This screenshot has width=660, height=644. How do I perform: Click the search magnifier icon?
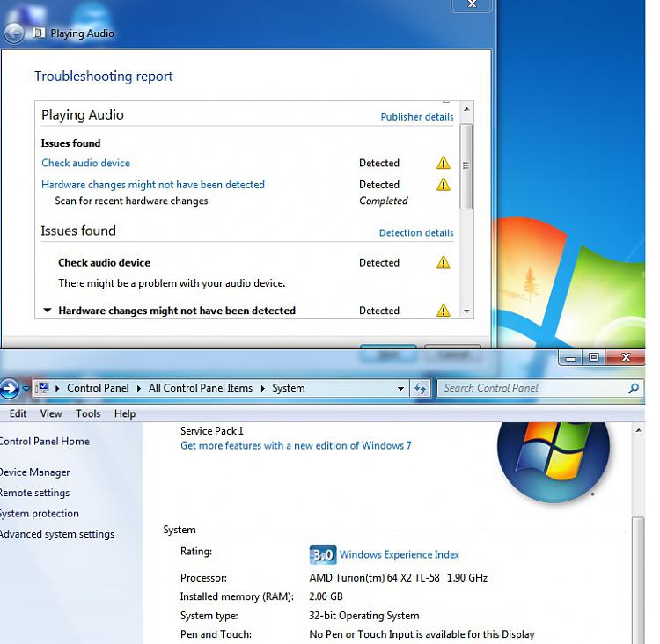coord(634,388)
